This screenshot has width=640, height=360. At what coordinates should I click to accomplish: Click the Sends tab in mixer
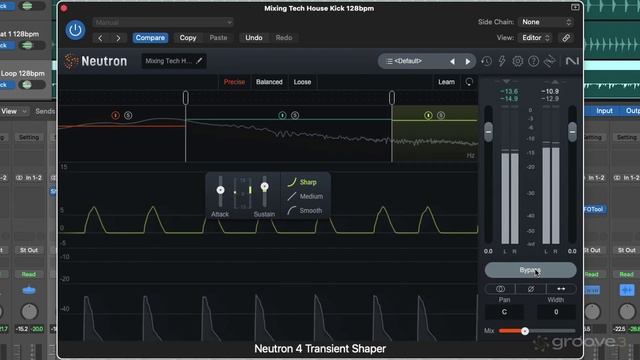click(x=45, y=111)
